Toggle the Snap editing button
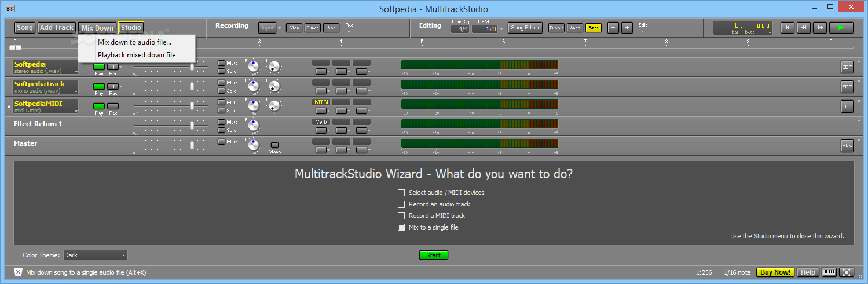This screenshot has width=868, height=284. pyautogui.click(x=575, y=28)
